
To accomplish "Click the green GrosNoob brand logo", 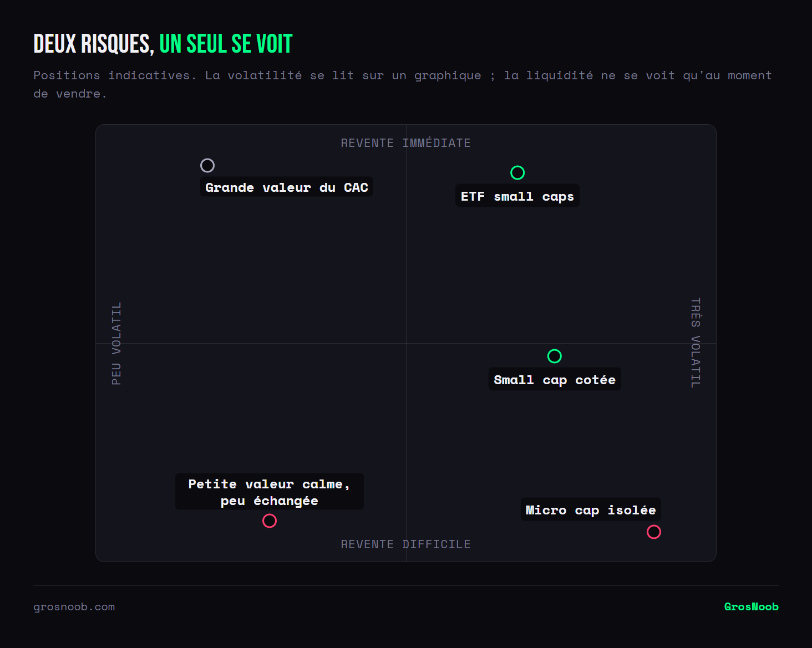I will tap(752, 606).
